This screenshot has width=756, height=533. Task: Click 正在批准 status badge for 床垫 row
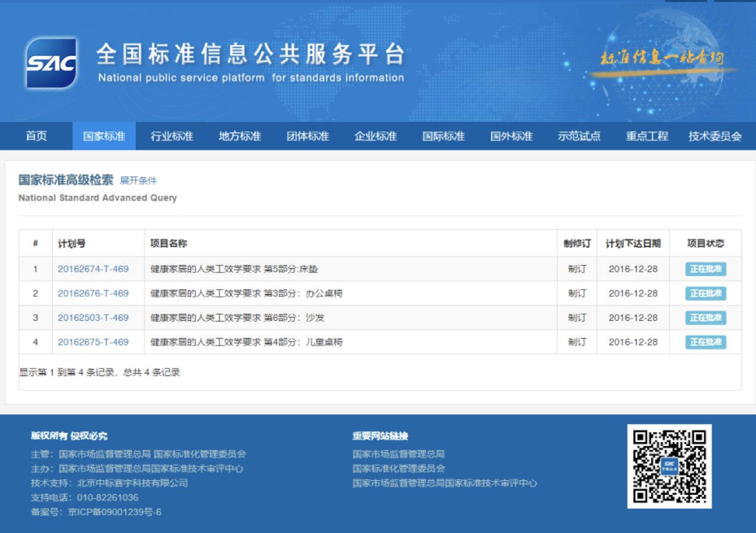(x=705, y=269)
